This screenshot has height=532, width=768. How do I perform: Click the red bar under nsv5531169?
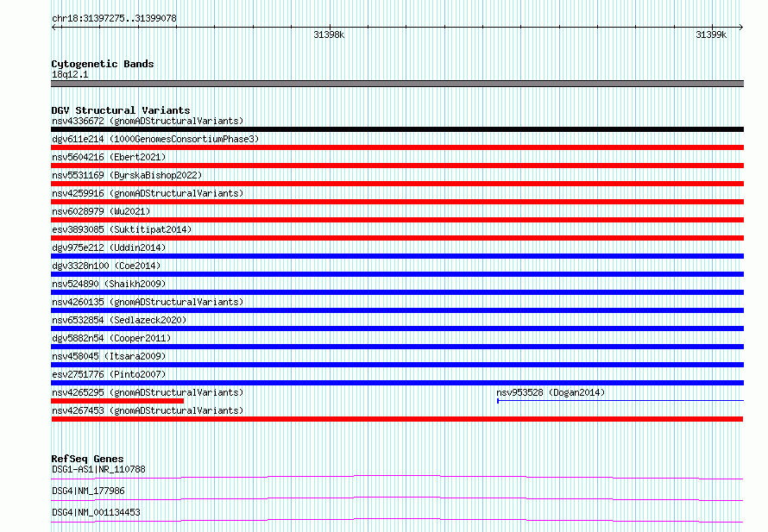(397, 184)
